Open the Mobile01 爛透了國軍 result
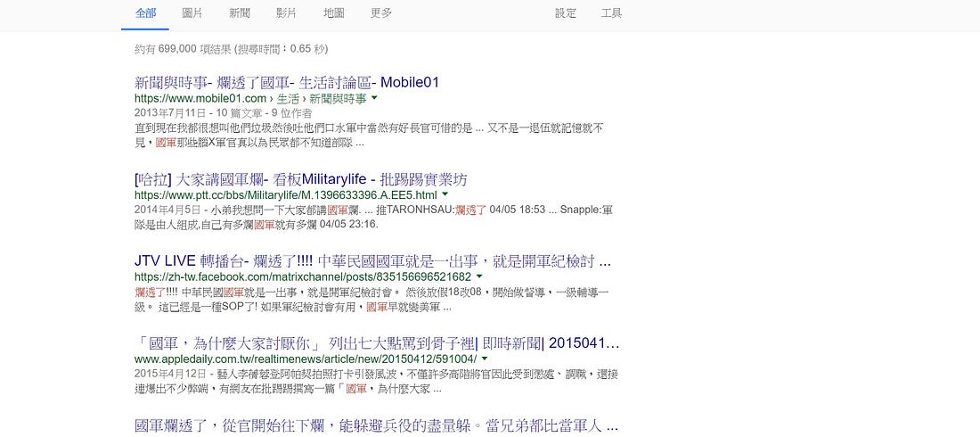Viewport: 980px width, 437px height. tap(287, 82)
